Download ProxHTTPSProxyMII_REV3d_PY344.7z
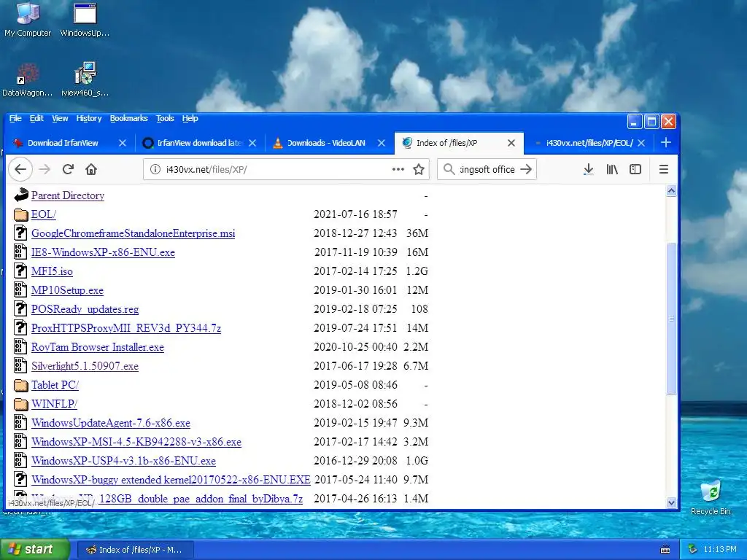This screenshot has height=560, width=747. pos(126,328)
